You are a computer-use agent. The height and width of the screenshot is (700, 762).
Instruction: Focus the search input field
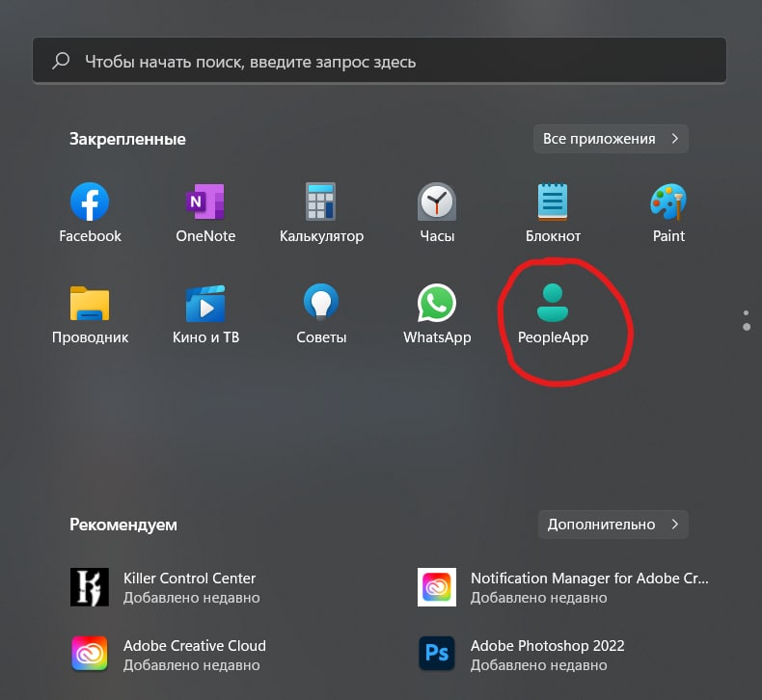click(x=379, y=61)
